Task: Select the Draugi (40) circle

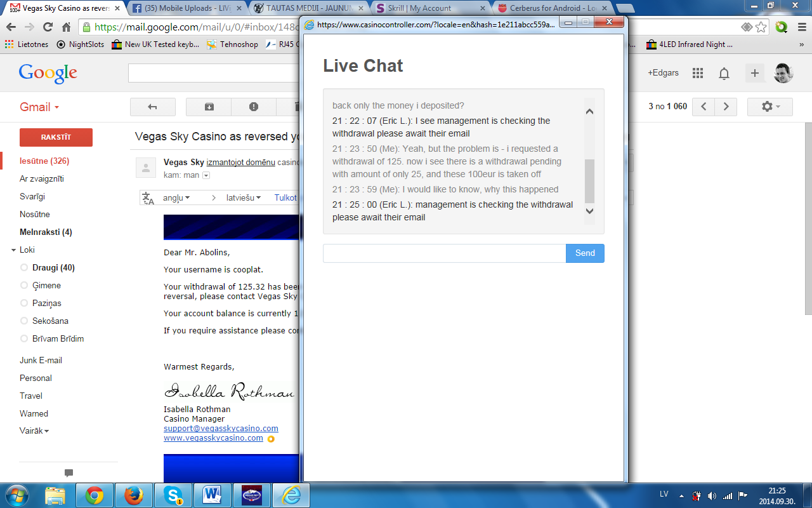Action: pos(53,268)
